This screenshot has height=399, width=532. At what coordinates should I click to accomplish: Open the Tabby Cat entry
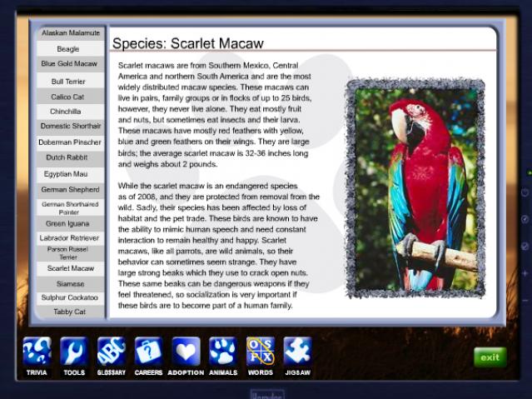pos(70,312)
